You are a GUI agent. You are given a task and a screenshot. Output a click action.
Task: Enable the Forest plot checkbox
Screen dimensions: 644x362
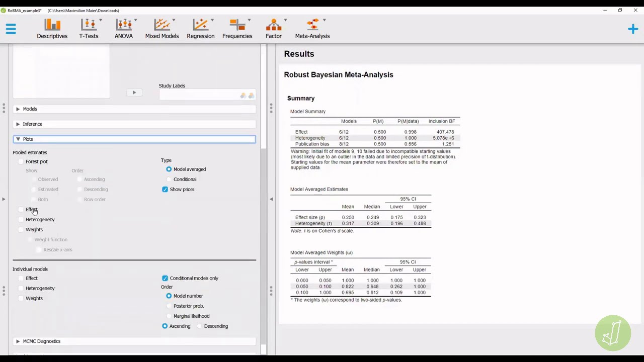click(x=21, y=161)
